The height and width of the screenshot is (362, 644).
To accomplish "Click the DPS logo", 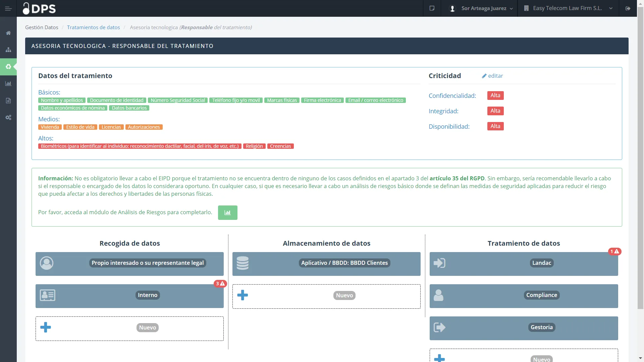I will 39,8.
